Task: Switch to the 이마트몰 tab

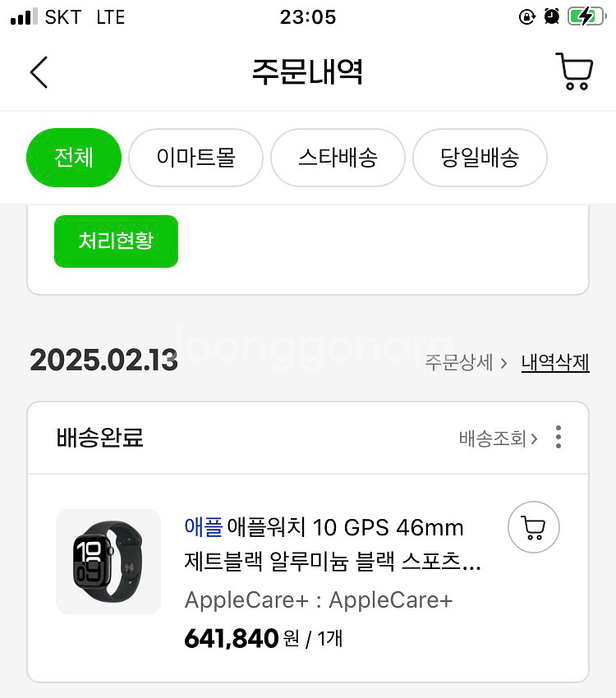Action: [x=195, y=158]
